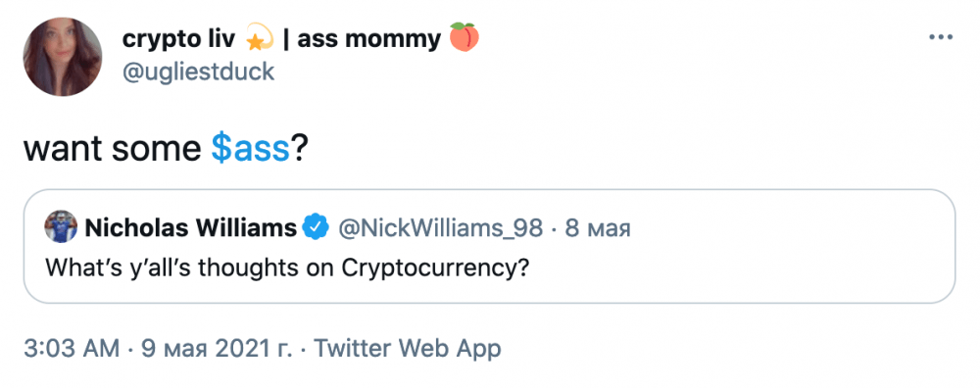This screenshot has height=388, width=980.
Task: Open the @ugliestduck handle
Action: coord(199,72)
